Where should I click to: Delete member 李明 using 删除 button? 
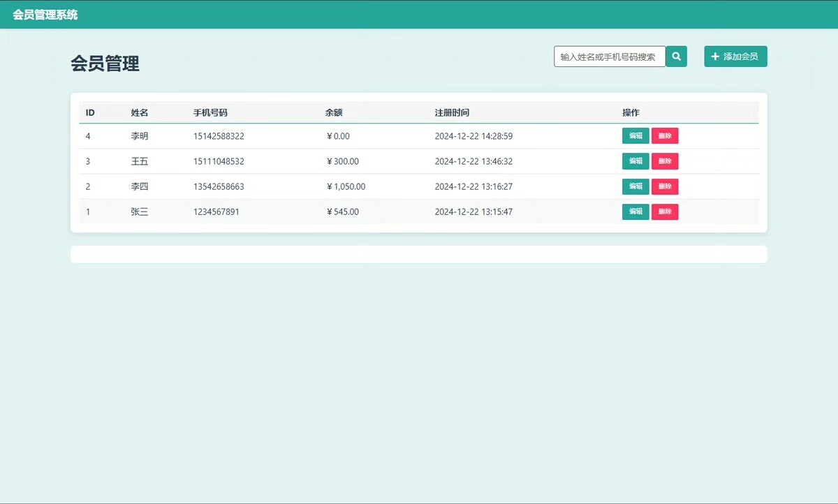(x=665, y=136)
